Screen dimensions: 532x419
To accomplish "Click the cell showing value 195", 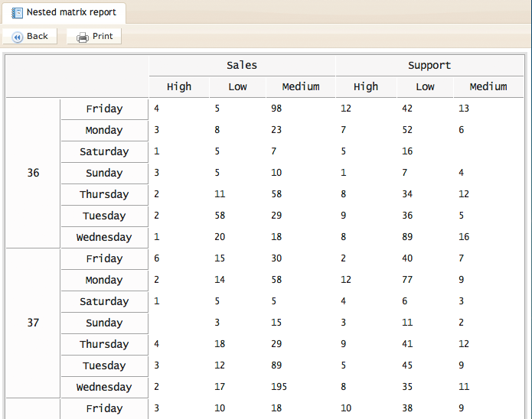I will [x=281, y=387].
